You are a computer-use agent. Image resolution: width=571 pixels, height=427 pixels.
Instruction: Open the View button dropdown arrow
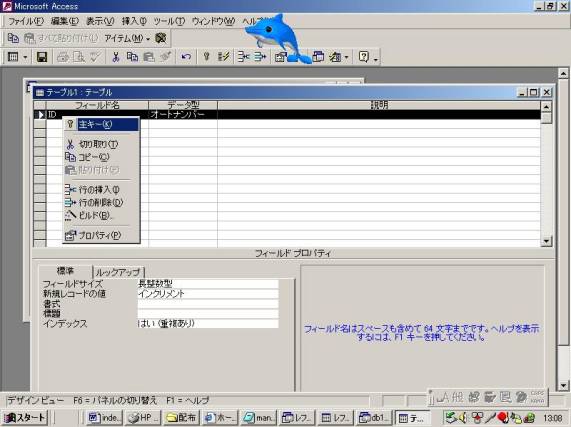tap(25, 57)
